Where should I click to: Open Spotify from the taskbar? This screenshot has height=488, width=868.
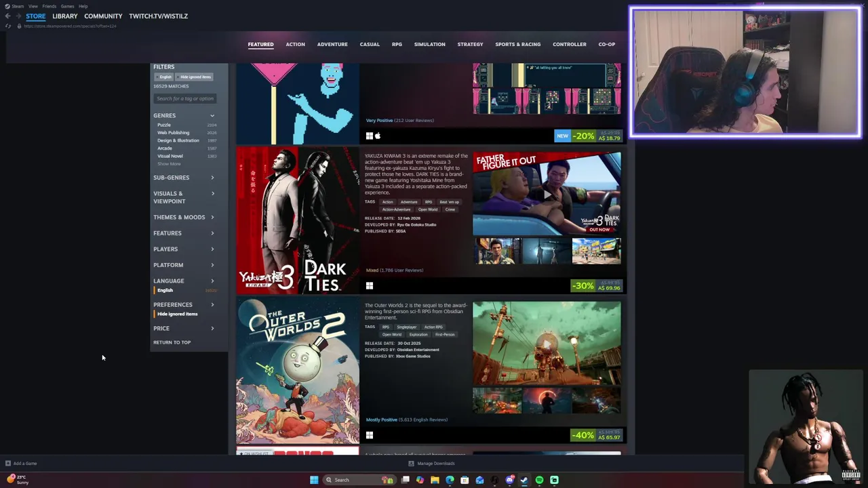(539, 480)
